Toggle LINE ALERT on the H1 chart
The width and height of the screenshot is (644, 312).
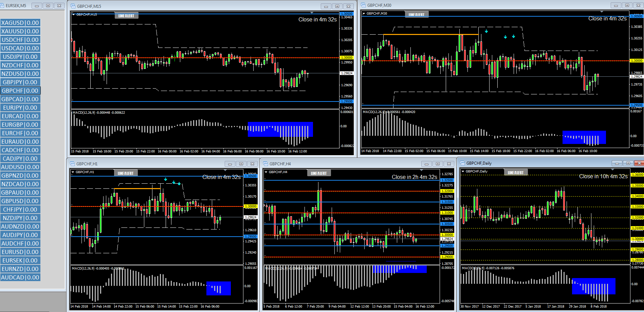click(126, 173)
